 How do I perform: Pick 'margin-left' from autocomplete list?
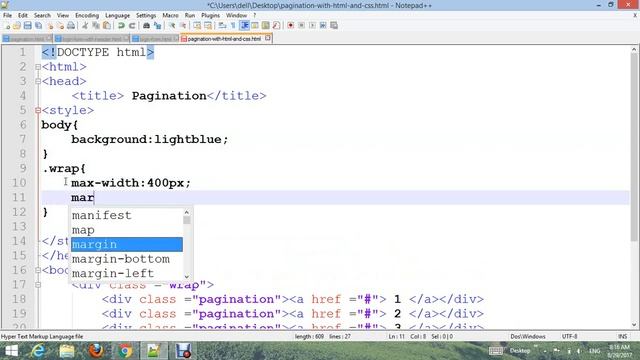127,273
